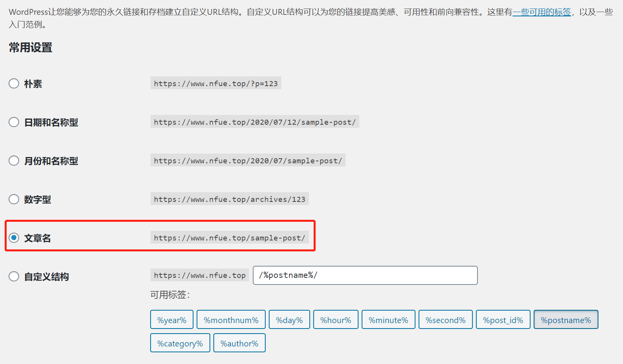Click the https://www.nfue.top/sample-post/ example URL
Viewport: 623px width, 364px height.
pyautogui.click(x=230, y=237)
